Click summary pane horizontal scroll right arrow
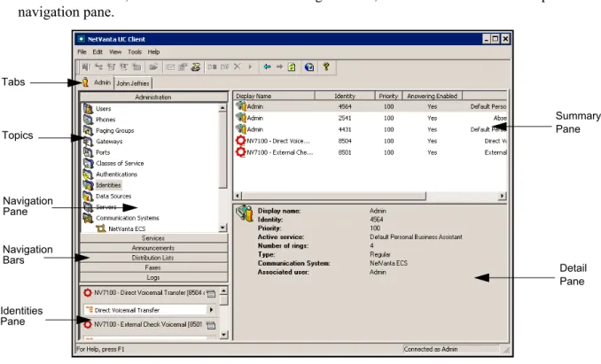The width and height of the screenshot is (601, 364). [502, 196]
